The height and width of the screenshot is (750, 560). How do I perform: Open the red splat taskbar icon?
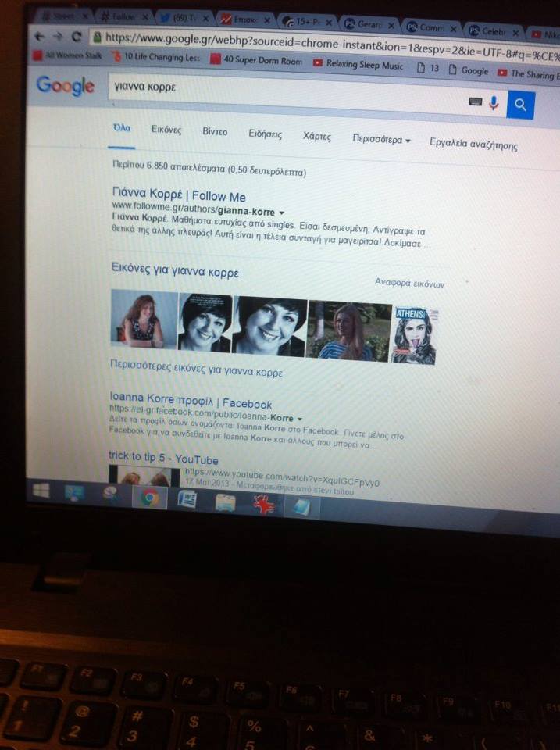pos(263,505)
